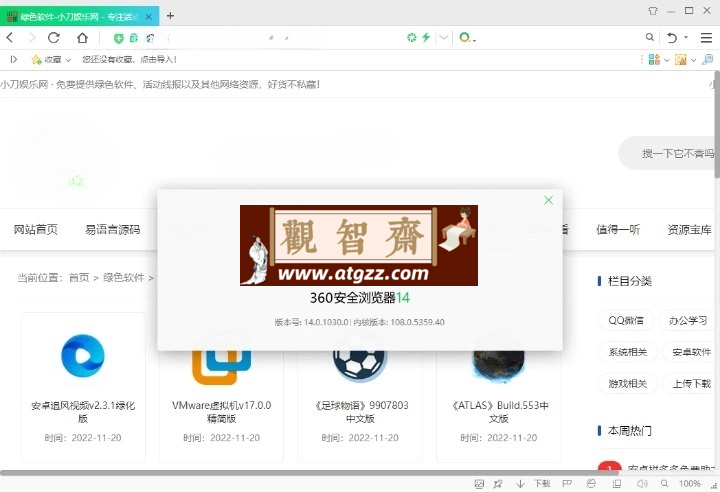Expand the dropdown next to the apps grid icon
Screen dimensions: 720x492
coord(666,60)
